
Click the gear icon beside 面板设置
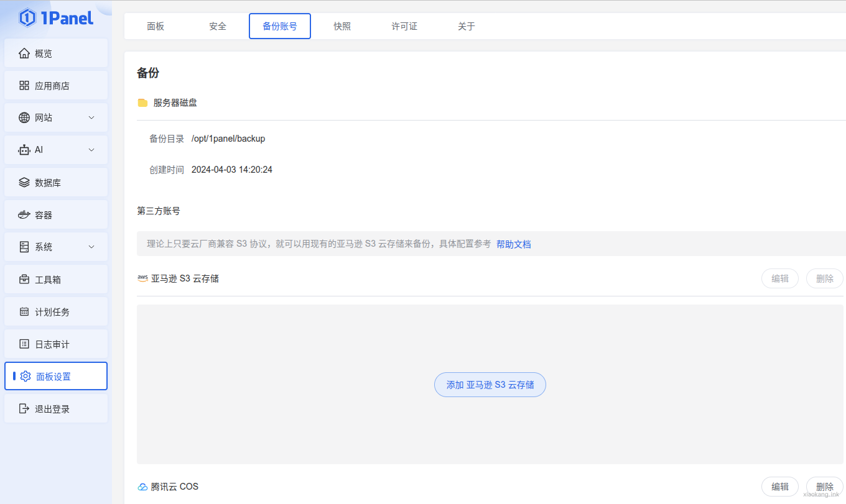click(26, 376)
